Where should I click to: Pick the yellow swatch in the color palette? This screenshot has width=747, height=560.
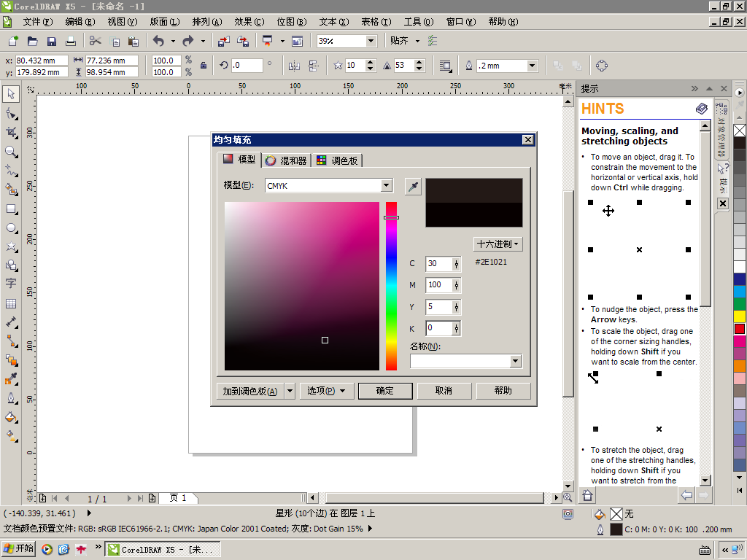[x=740, y=316]
